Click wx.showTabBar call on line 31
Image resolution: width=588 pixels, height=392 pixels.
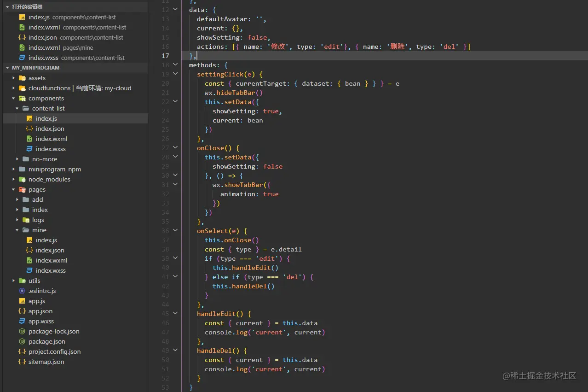242,185
